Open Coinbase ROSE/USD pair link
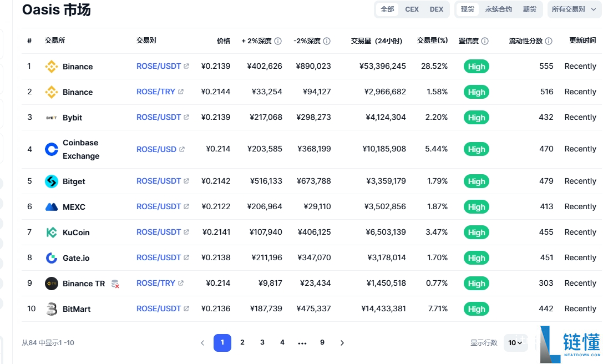 [x=156, y=149]
